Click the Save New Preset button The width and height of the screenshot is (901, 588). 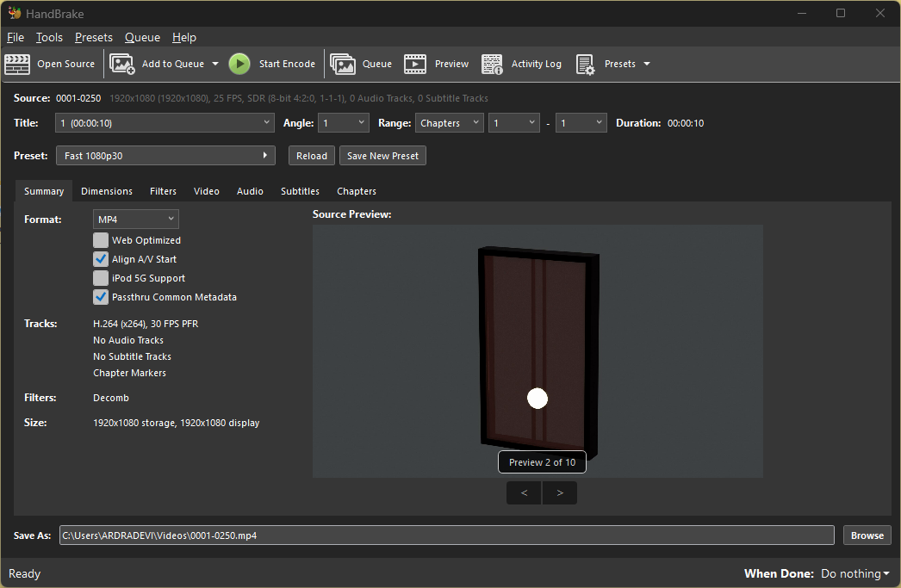coord(382,156)
